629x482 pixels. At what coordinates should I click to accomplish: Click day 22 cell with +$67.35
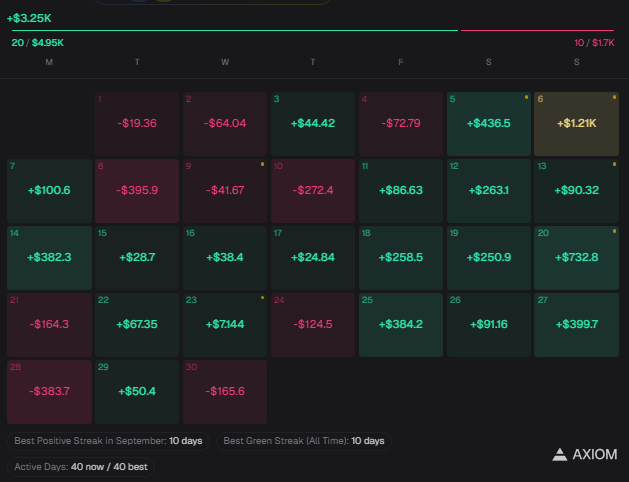(137, 325)
